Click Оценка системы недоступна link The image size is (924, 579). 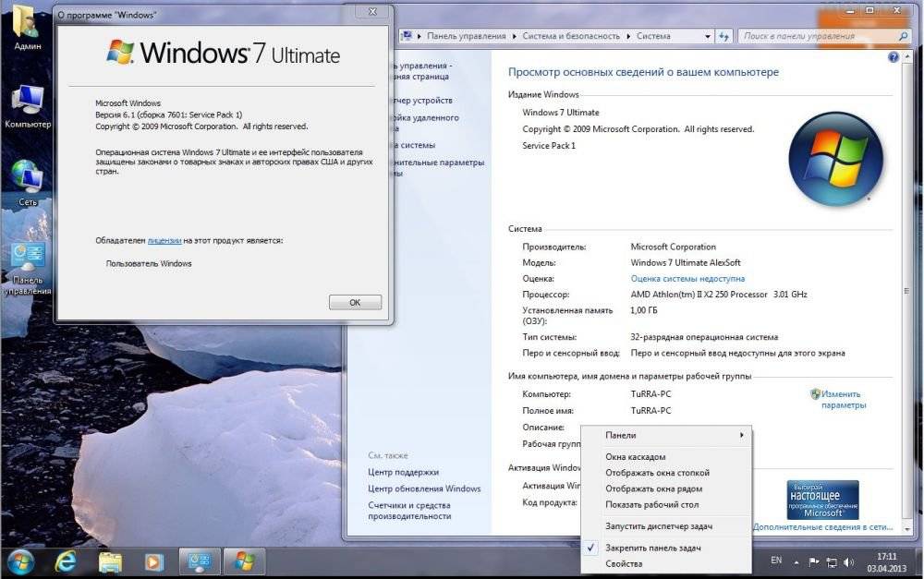[687, 279]
